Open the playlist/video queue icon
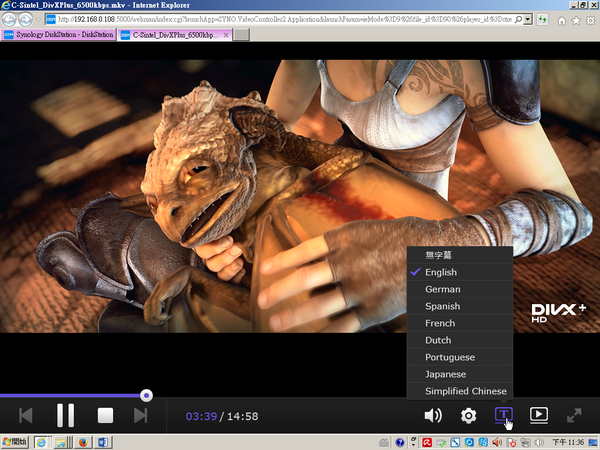The height and width of the screenshot is (450, 600). (x=538, y=415)
